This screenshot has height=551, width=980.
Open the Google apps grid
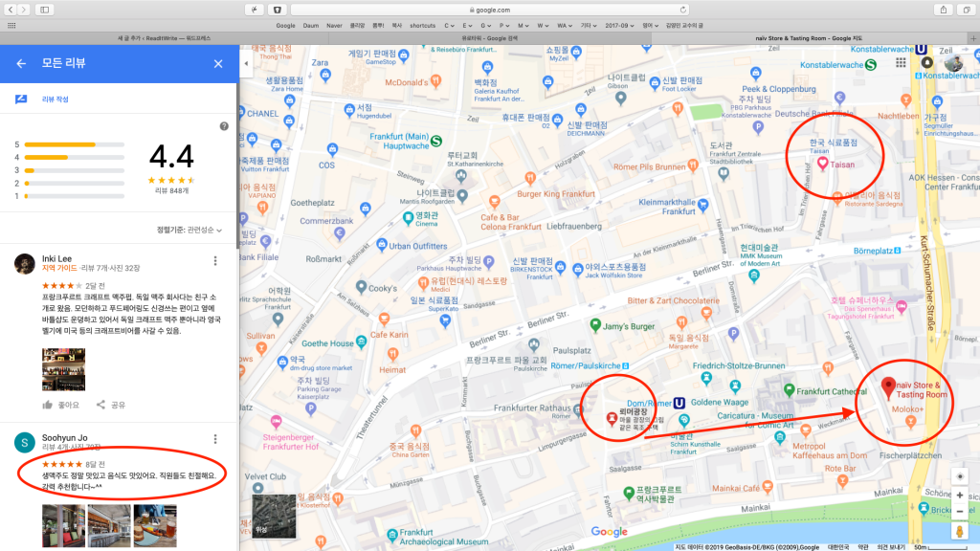click(x=901, y=62)
